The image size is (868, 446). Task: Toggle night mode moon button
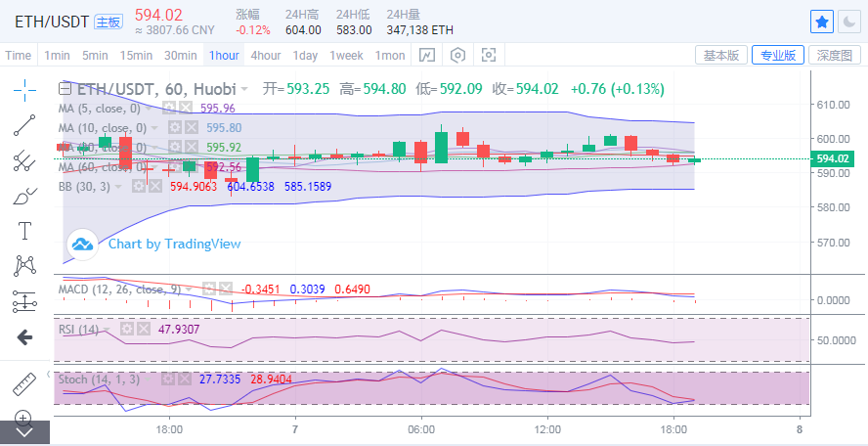[848, 22]
